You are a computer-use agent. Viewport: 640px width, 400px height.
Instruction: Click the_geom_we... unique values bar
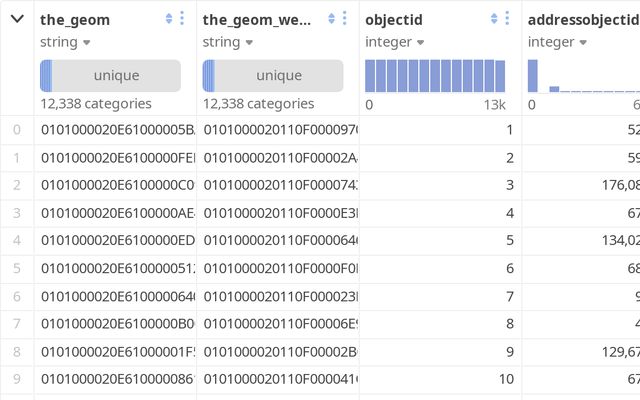272,76
